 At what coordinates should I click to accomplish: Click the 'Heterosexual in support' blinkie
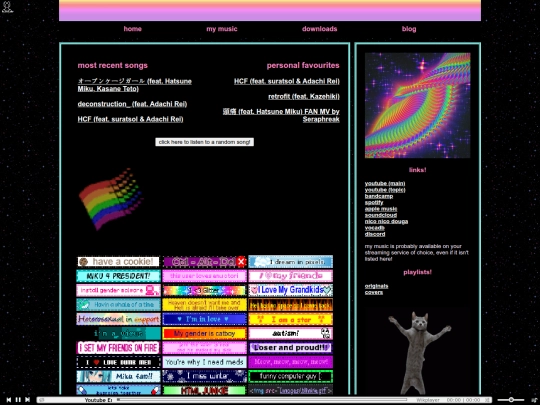pos(118,319)
